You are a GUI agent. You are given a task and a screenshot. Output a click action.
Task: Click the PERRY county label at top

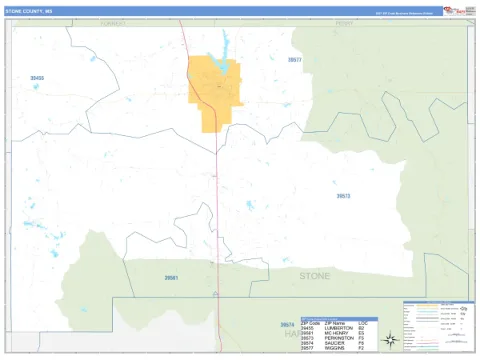(x=344, y=24)
